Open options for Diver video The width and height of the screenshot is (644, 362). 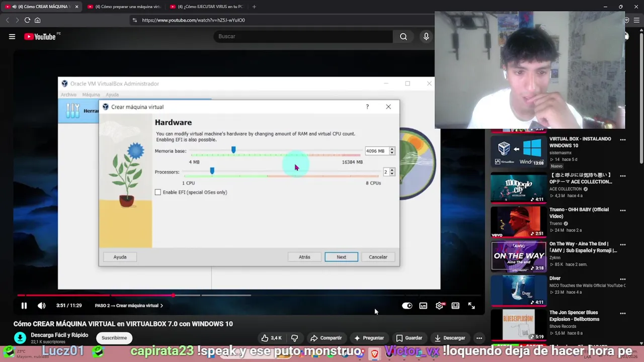623,279
